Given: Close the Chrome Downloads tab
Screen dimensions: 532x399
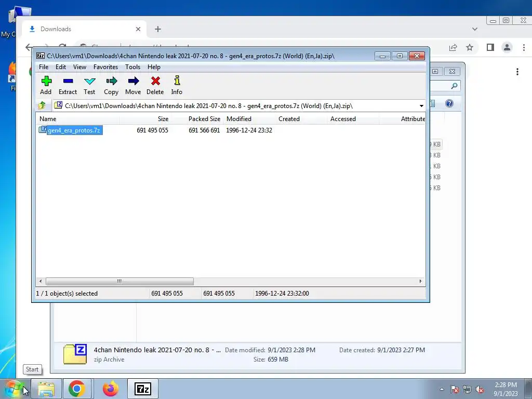Looking at the screenshot, I should [x=138, y=29].
